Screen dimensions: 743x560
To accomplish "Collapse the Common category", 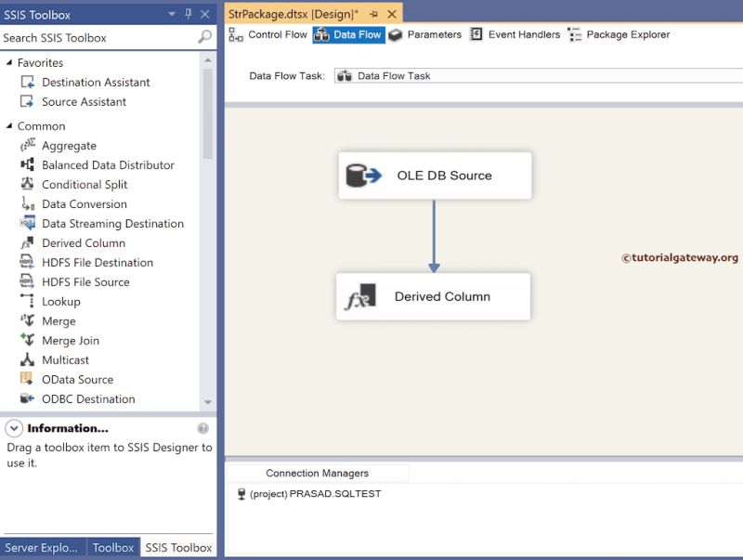I will (x=8, y=125).
